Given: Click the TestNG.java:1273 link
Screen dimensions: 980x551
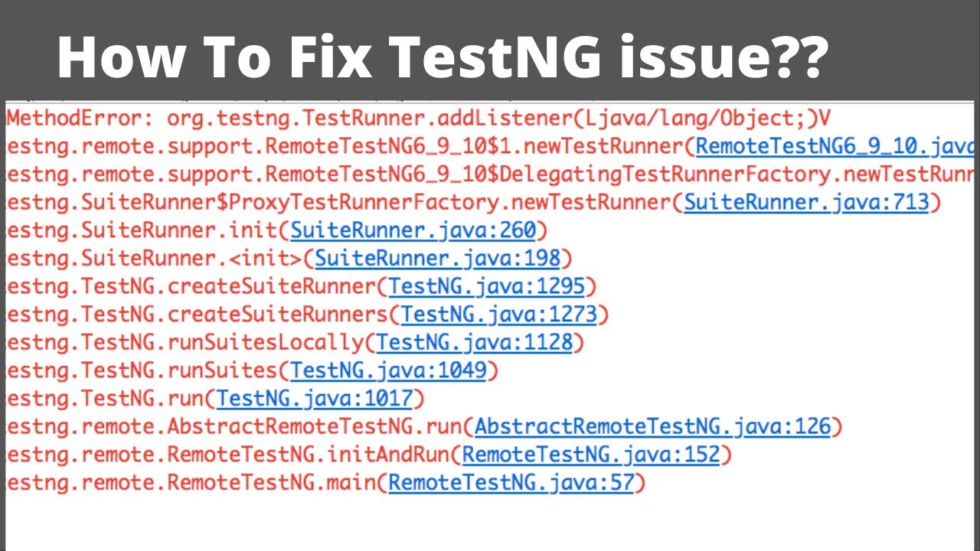Looking at the screenshot, I should click(498, 315).
